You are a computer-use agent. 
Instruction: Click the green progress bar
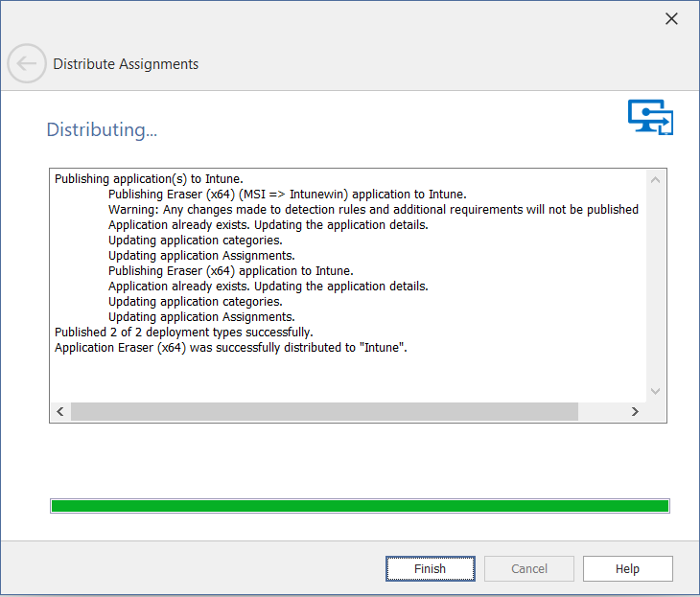coord(359,506)
